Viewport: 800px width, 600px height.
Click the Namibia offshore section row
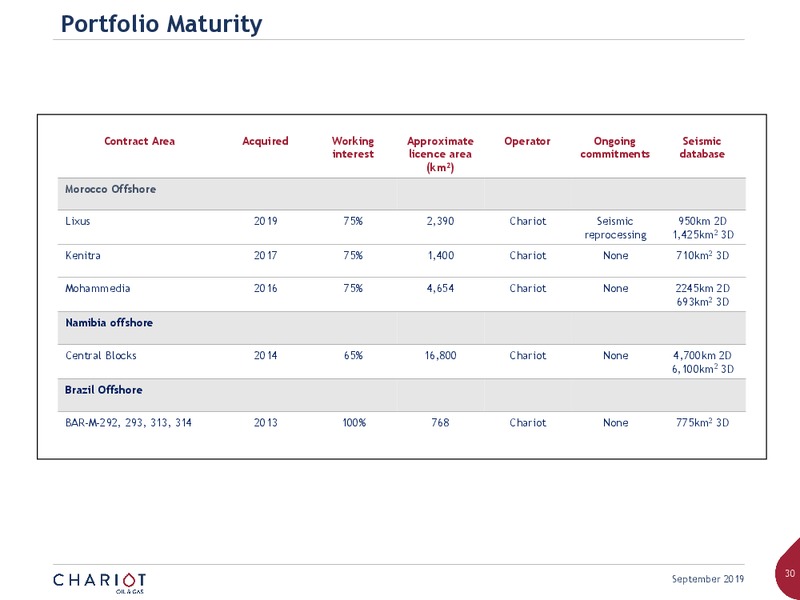pyautogui.click(x=402, y=328)
